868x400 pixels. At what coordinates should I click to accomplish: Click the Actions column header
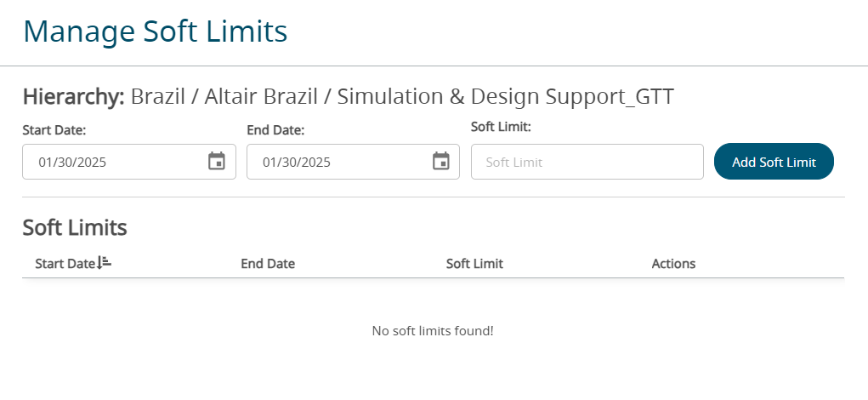[x=673, y=264]
